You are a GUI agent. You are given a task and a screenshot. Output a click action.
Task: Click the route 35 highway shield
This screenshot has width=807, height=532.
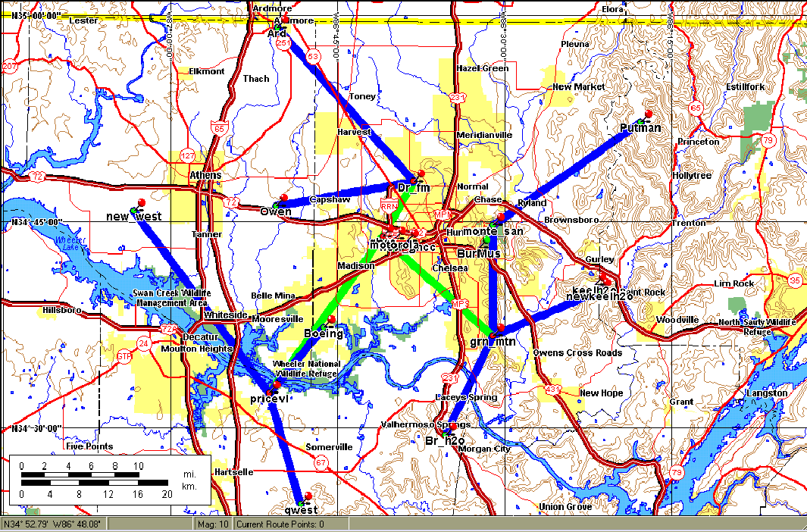coord(795,280)
